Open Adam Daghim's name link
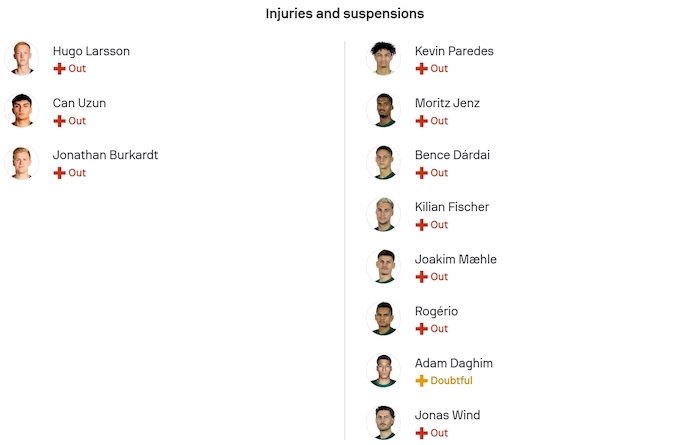This screenshot has height=445, width=690. [453, 363]
